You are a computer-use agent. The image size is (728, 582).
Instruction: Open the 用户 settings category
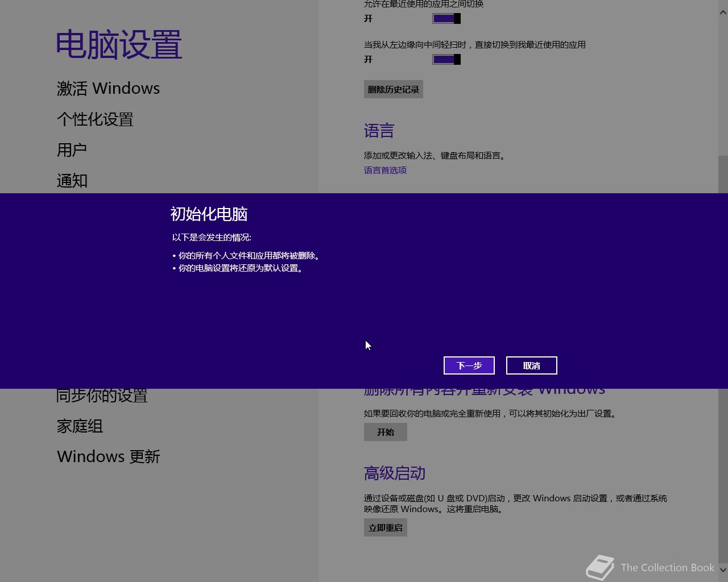click(72, 150)
